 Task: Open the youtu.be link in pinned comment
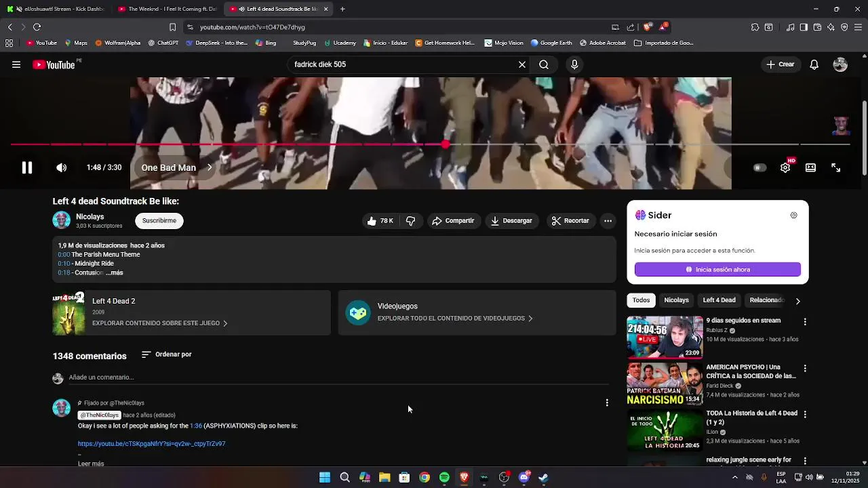[x=151, y=444]
